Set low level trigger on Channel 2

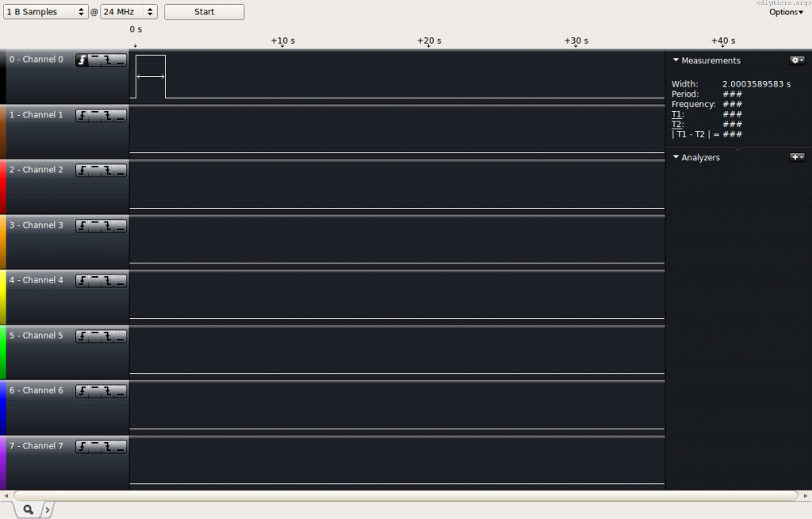[119, 171]
